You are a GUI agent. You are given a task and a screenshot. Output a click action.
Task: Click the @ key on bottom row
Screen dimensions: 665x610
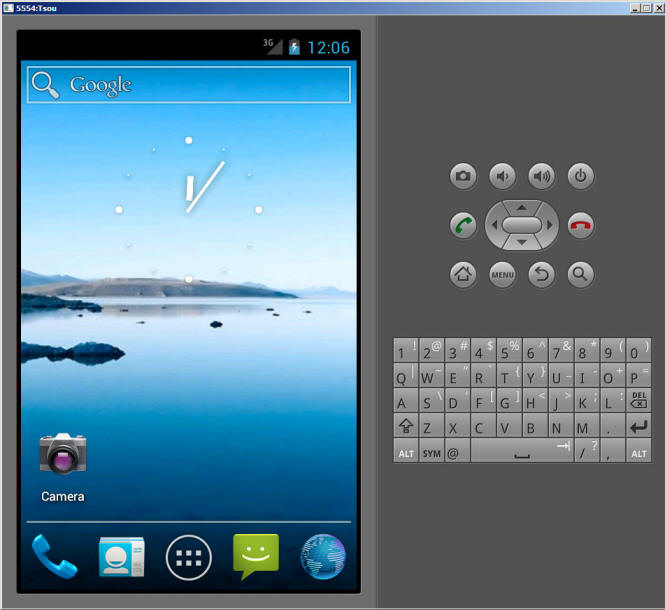pyautogui.click(x=458, y=451)
